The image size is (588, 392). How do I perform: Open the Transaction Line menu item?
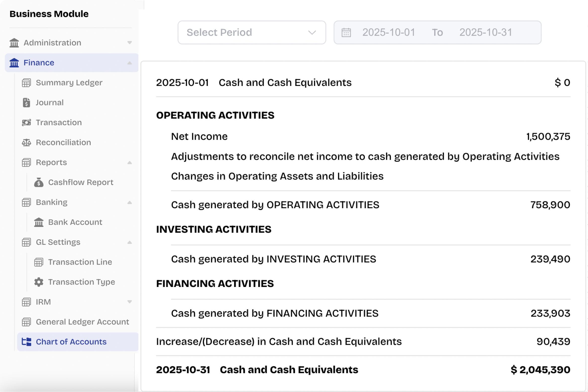(x=80, y=262)
